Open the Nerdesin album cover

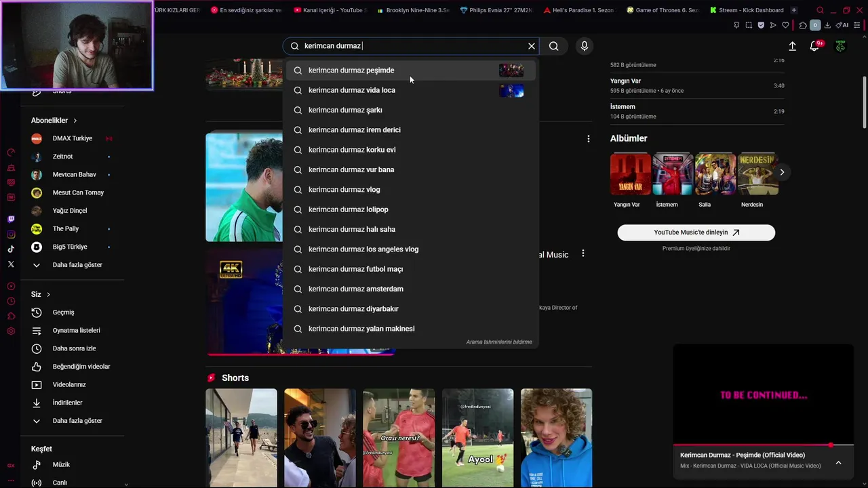pyautogui.click(x=758, y=174)
